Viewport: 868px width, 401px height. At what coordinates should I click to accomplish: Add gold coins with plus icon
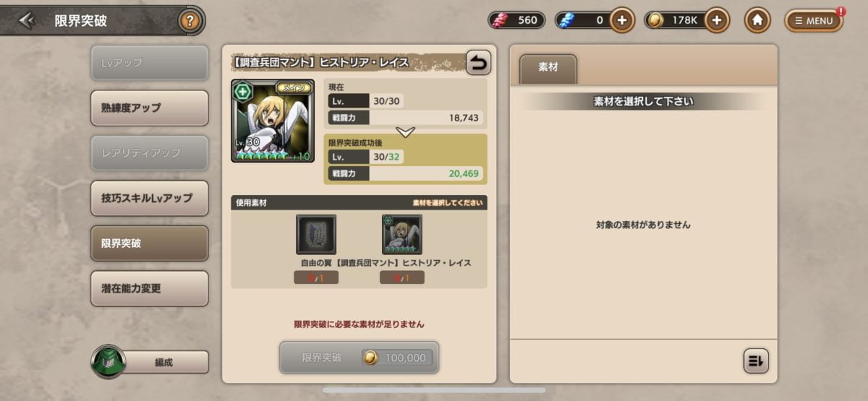716,20
